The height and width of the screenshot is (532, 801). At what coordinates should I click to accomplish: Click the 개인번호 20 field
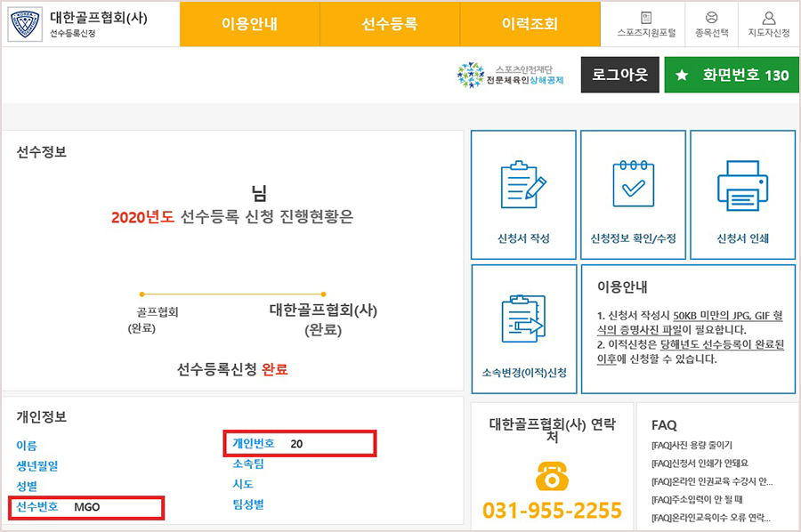click(300, 443)
